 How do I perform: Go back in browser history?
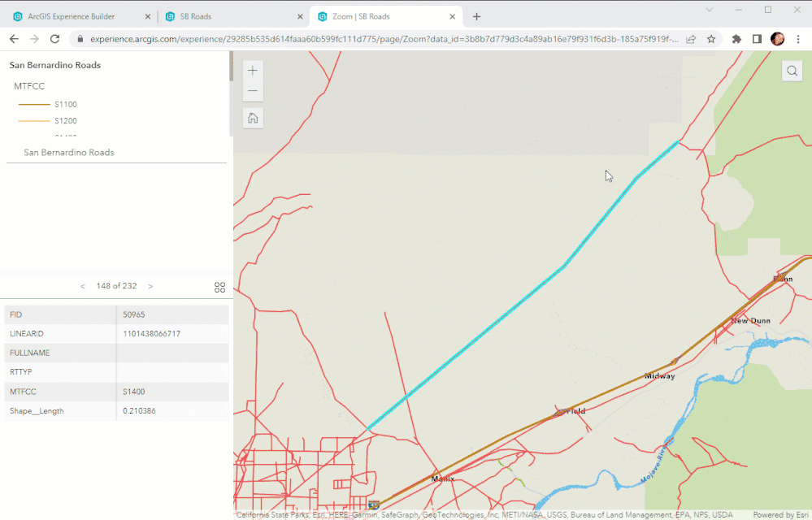click(14, 39)
